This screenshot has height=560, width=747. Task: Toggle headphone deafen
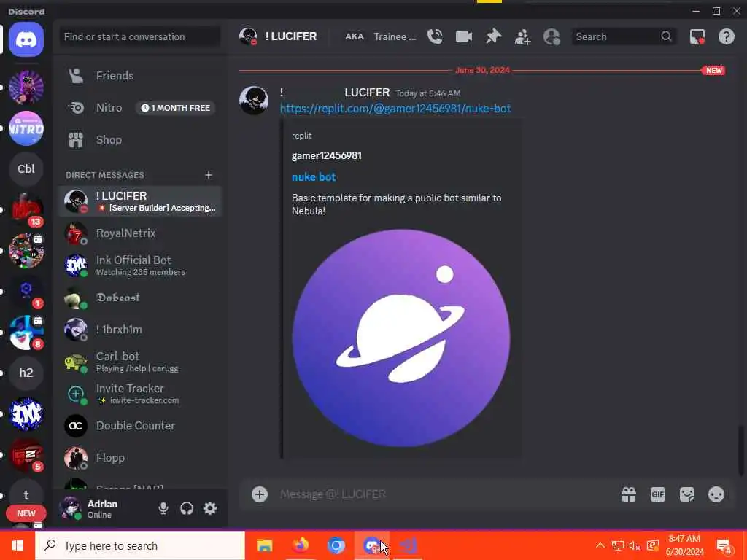(187, 508)
